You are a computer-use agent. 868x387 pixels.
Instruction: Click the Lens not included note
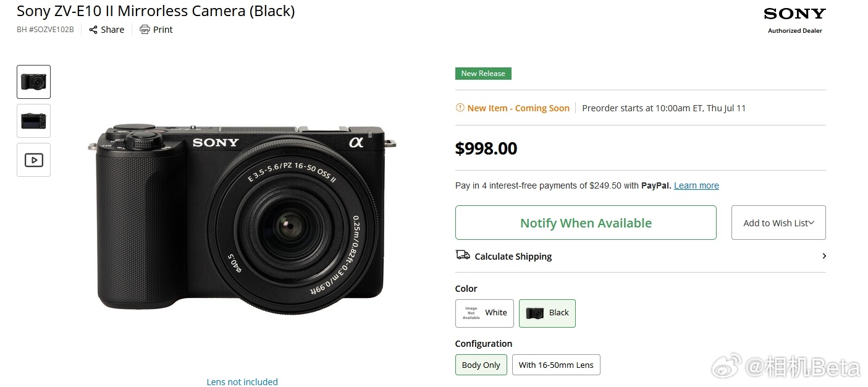pyautogui.click(x=242, y=381)
